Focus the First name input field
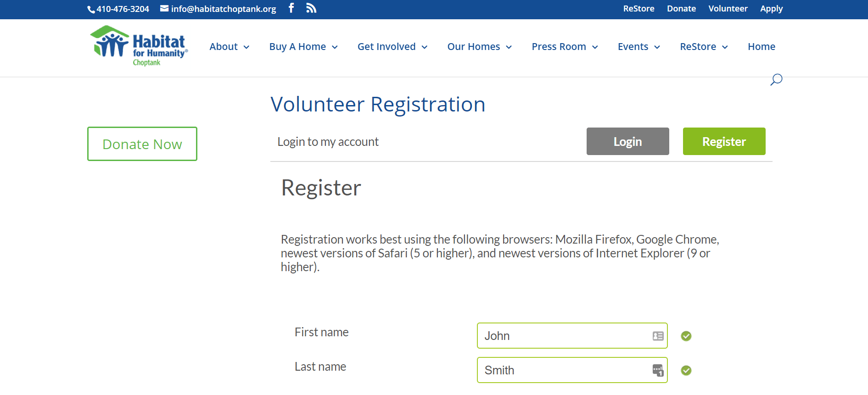The height and width of the screenshot is (395, 868). (x=565, y=336)
